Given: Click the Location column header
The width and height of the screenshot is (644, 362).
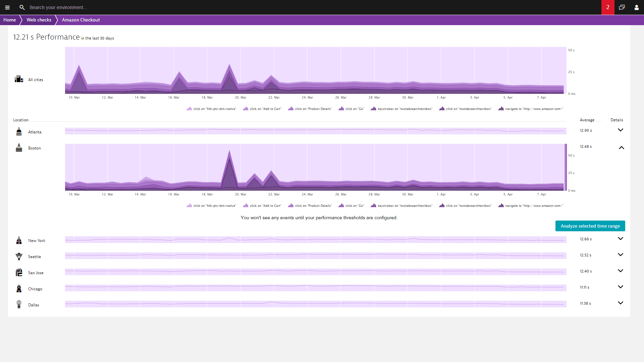Looking at the screenshot, I should [21, 120].
